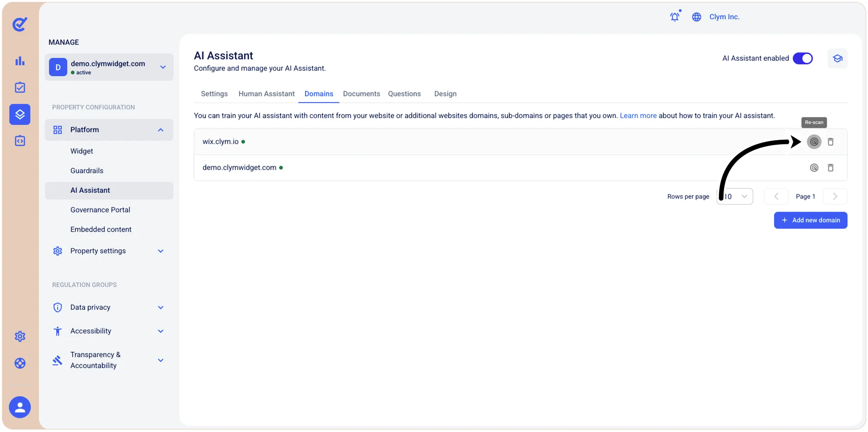
Task: Open the user profile avatar icon
Action: 20,408
